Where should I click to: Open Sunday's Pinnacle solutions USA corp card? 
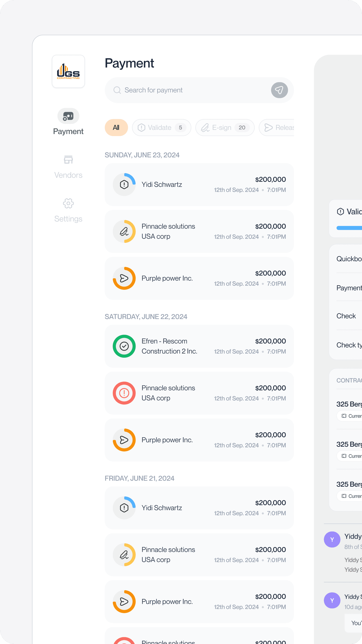click(x=199, y=231)
